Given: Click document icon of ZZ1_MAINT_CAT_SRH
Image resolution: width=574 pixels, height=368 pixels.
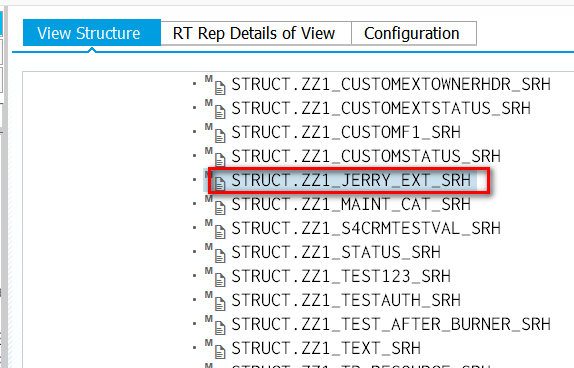Looking at the screenshot, I should point(220,208).
